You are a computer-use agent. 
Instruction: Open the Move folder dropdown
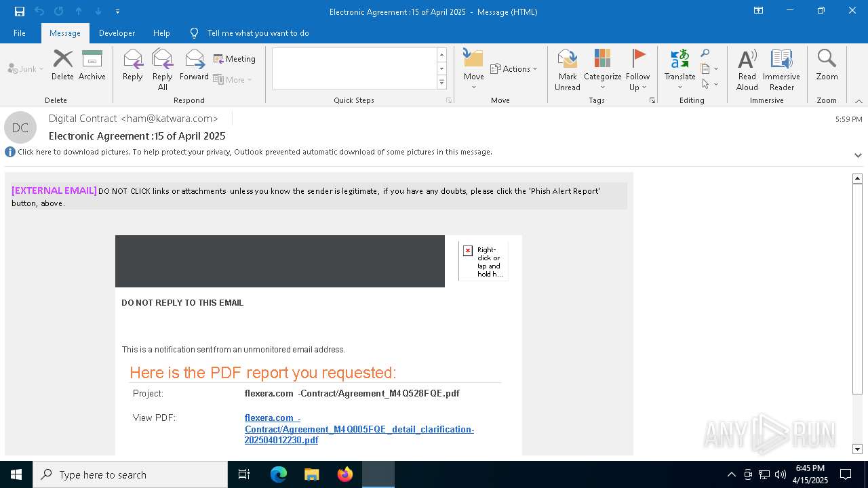473,69
